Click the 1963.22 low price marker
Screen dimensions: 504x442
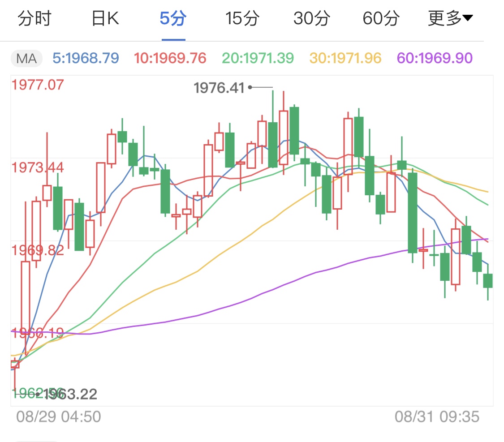click(x=71, y=394)
